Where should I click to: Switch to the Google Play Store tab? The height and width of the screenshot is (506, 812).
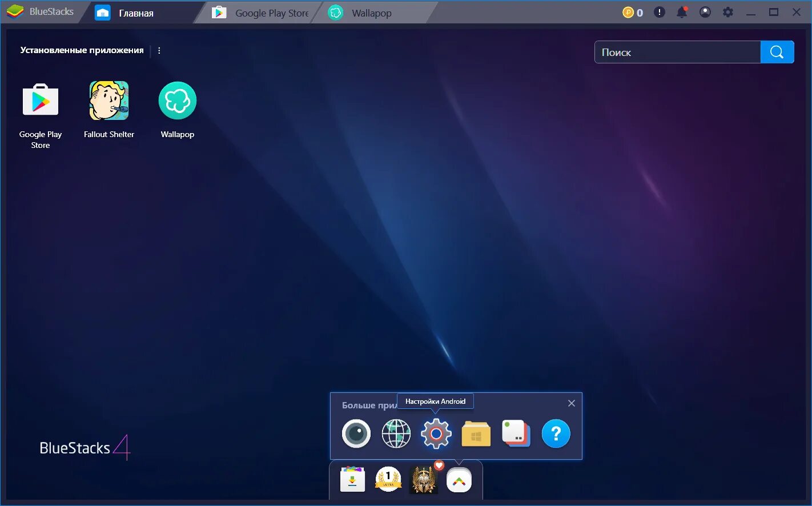pyautogui.click(x=260, y=13)
